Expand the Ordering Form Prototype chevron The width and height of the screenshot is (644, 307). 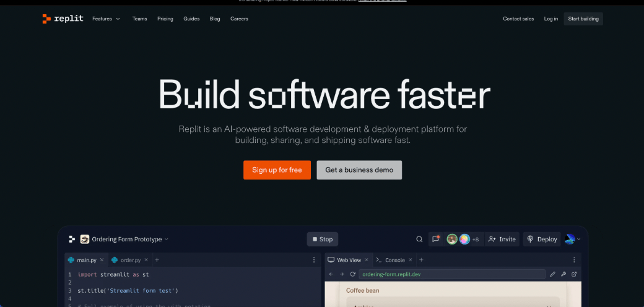(x=167, y=240)
